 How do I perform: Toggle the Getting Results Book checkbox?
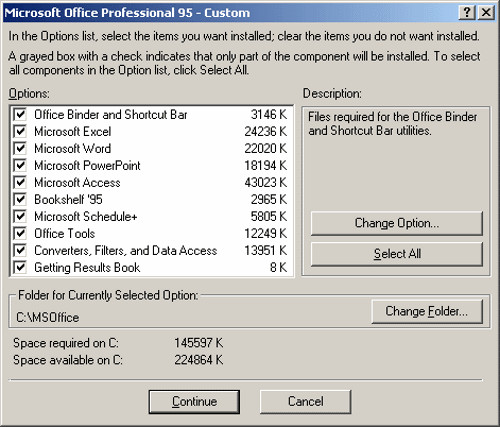tap(20, 267)
